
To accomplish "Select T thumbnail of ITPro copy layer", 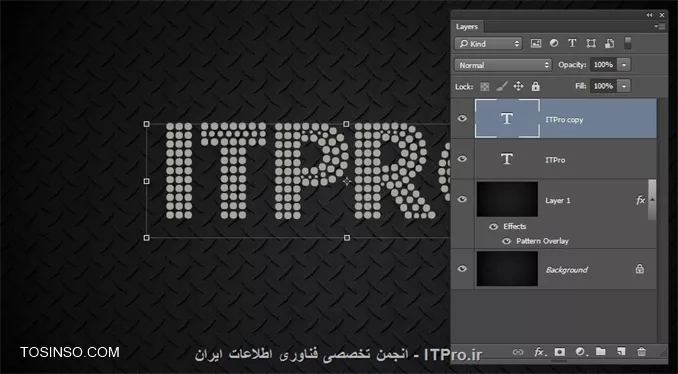I will (507, 118).
